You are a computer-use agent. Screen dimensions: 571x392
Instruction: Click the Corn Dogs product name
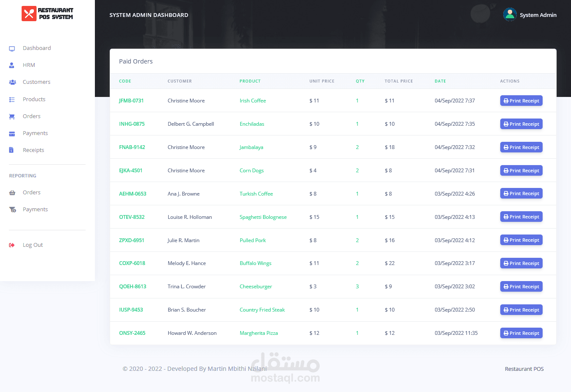[x=252, y=171]
